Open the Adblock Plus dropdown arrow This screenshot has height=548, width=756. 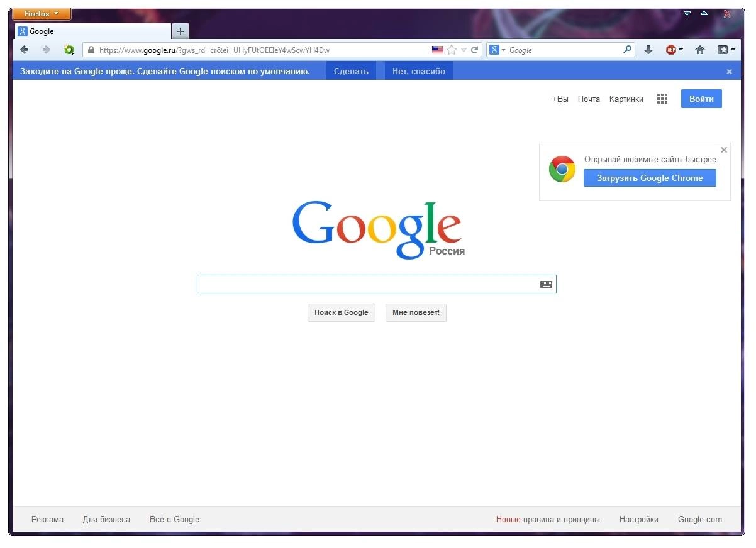click(681, 50)
